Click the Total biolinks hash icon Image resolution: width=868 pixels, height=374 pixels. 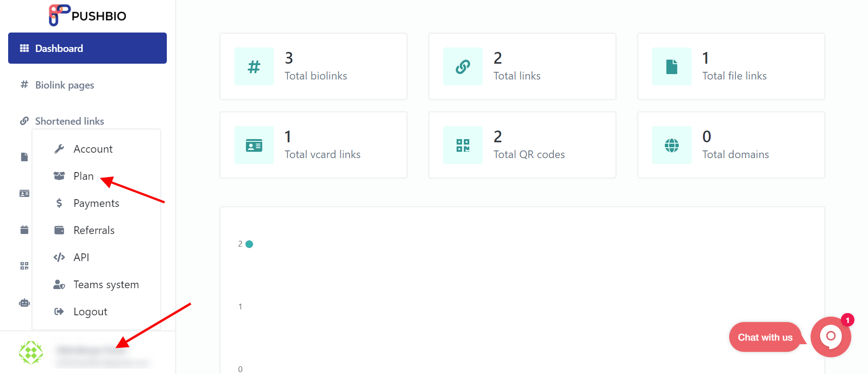pyautogui.click(x=254, y=66)
